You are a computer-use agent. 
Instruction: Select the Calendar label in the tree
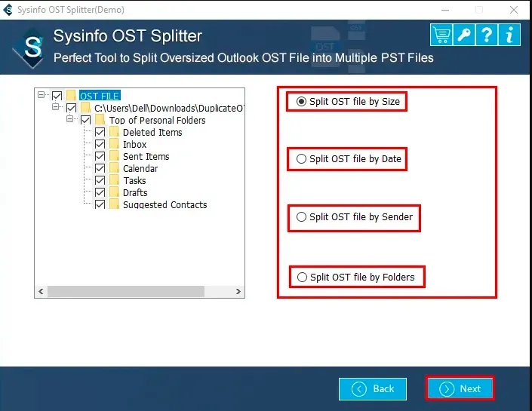point(140,168)
